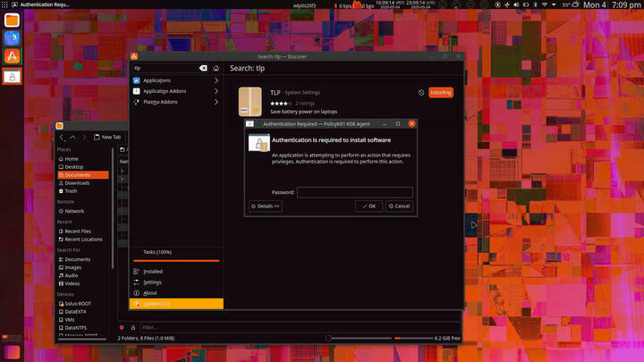Open the clock showing 7:09 pm
Screen dimensions: 644x362
point(625,4)
